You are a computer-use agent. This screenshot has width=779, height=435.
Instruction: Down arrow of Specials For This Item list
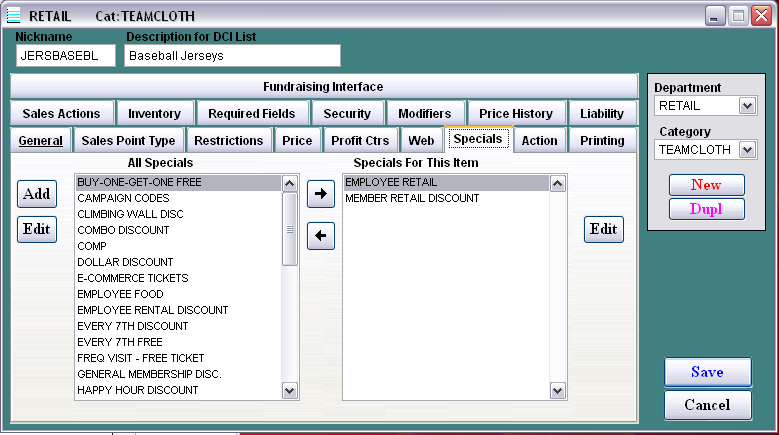[557, 391]
